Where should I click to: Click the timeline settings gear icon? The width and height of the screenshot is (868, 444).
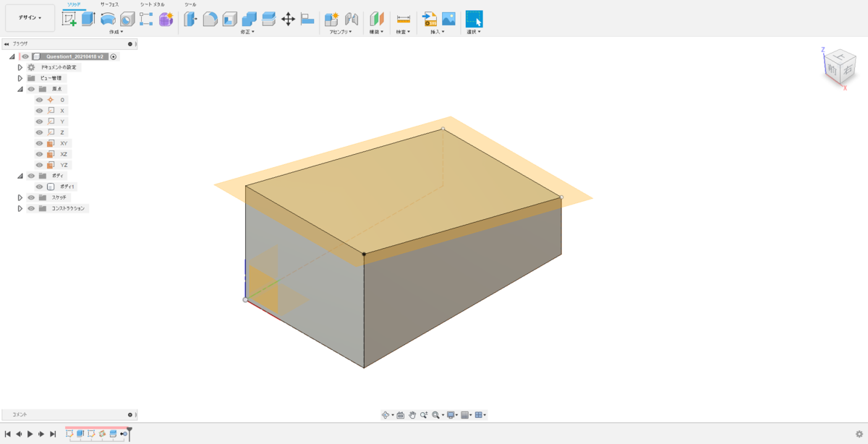[x=859, y=434]
